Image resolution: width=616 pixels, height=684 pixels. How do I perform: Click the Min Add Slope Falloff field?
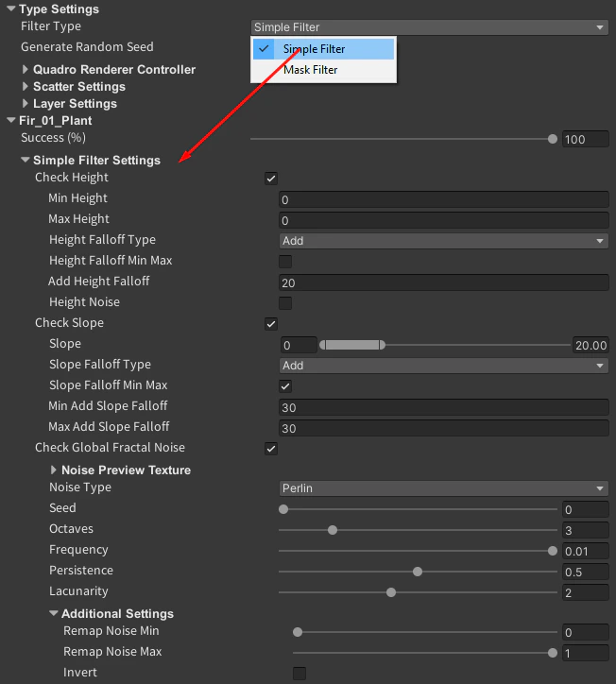click(x=444, y=407)
